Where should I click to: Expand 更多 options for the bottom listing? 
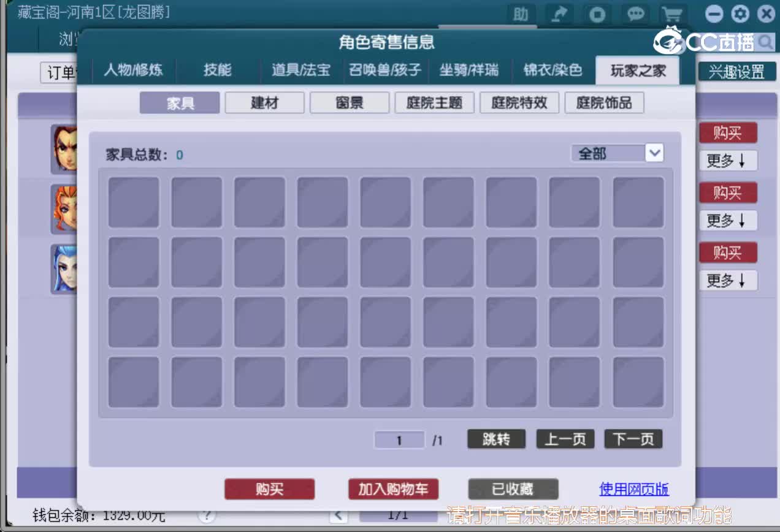[728, 280]
